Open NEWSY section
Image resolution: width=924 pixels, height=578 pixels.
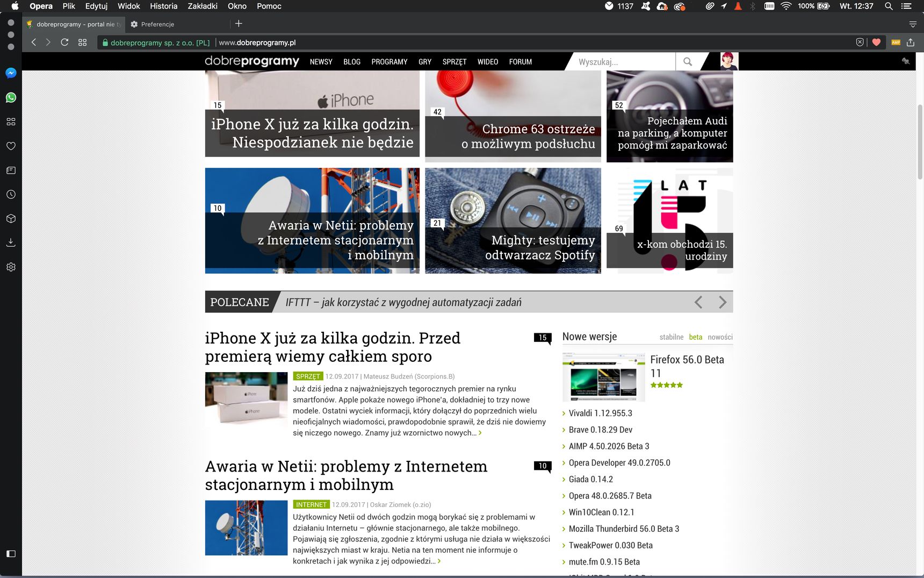pos(321,62)
